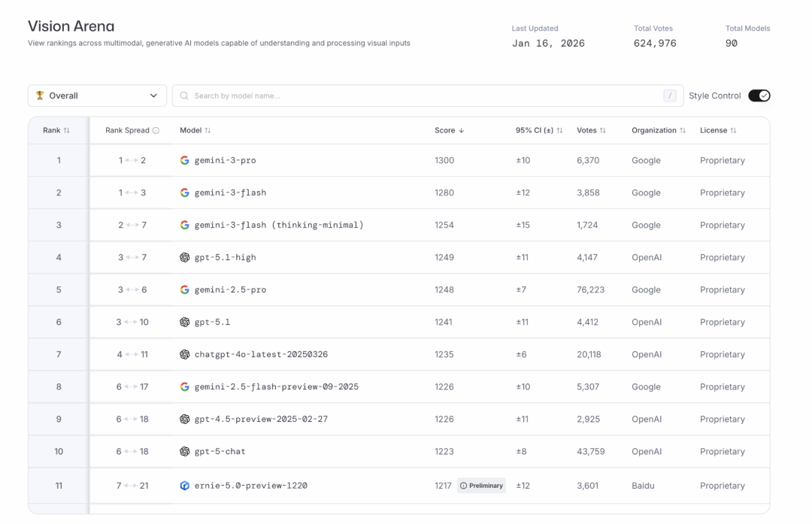Click OpenAI logo beside gpt-5.1-high
Screen dimensions: 812x524
[184, 257]
